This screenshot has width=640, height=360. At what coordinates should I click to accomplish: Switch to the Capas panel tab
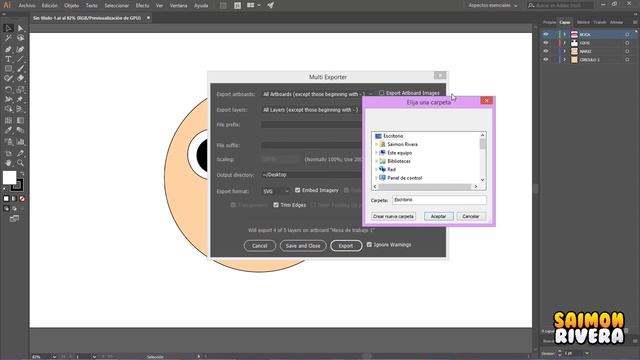pos(565,22)
